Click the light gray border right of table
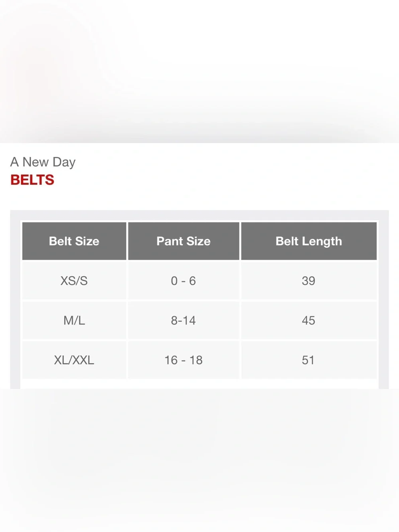Viewport: 399px width, 532px height. click(x=383, y=299)
